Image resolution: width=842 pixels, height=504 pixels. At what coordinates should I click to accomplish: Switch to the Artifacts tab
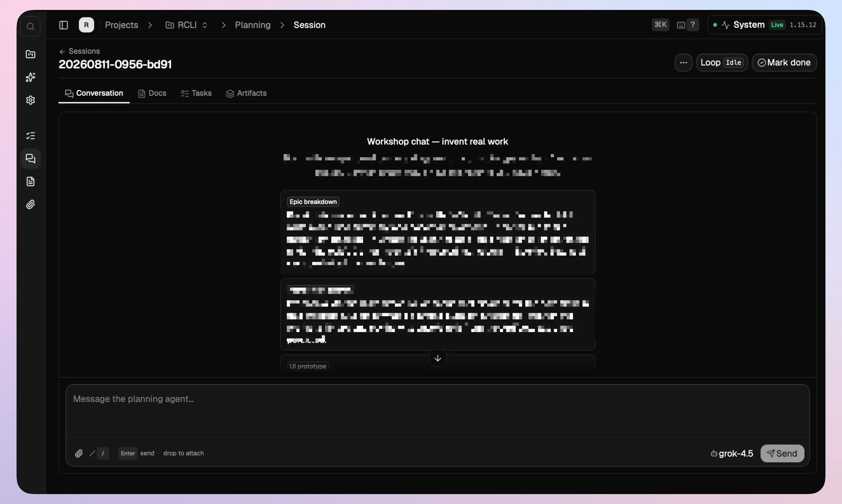pyautogui.click(x=246, y=93)
